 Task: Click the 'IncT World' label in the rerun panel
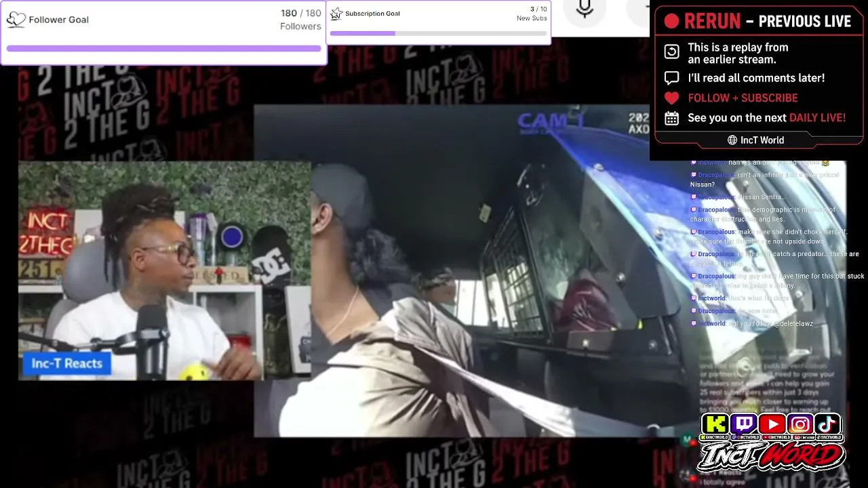[x=762, y=140]
